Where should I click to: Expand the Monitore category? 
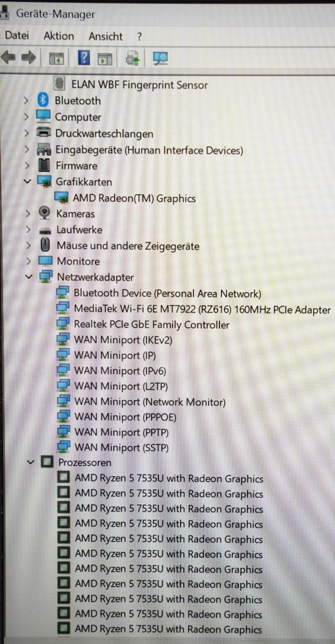tap(29, 261)
